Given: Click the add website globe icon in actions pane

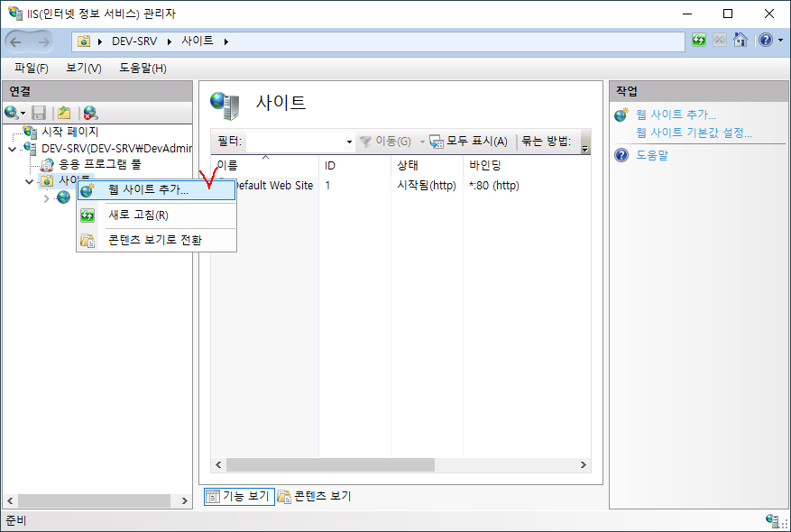Looking at the screenshot, I should point(621,115).
